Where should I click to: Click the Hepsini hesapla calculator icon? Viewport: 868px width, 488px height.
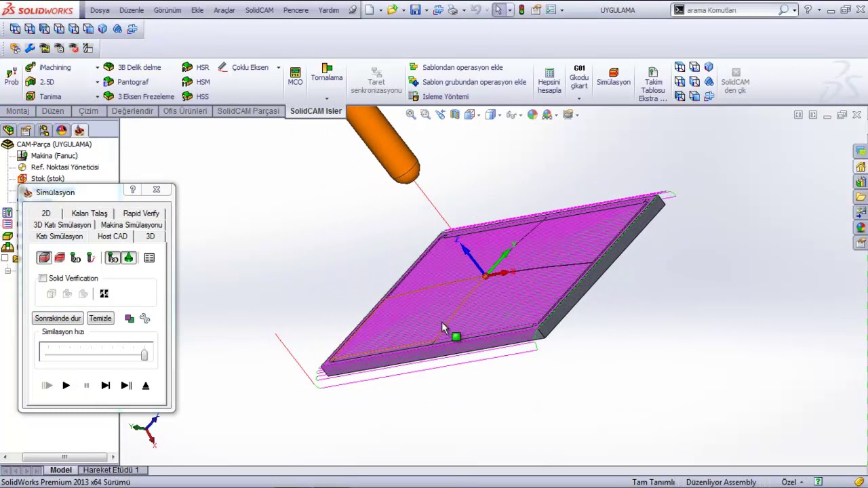pyautogui.click(x=549, y=73)
